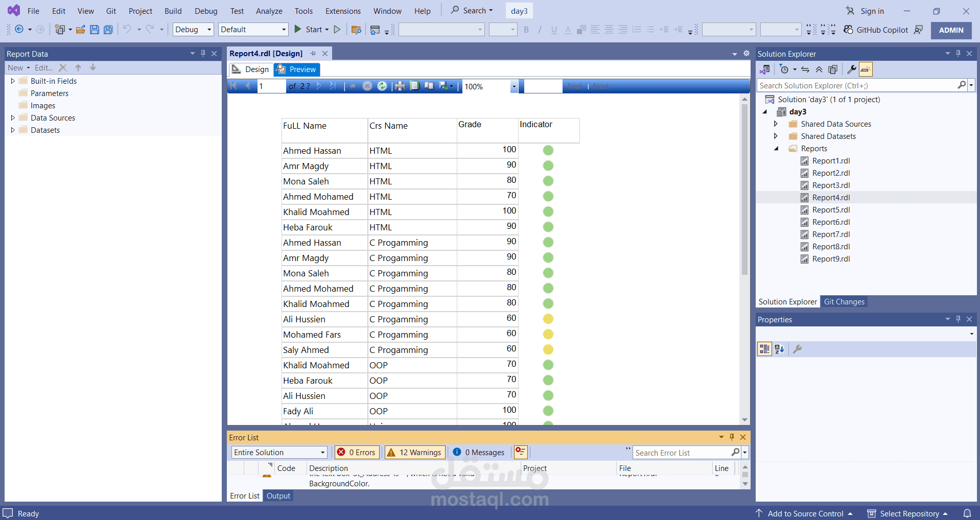
Task: Collapse the Reports folder
Action: pyautogui.click(x=776, y=149)
